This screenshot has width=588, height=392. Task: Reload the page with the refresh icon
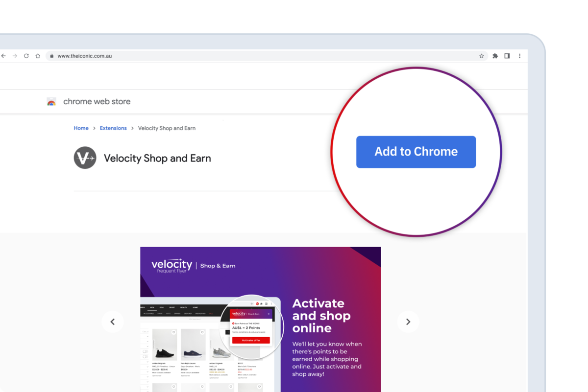pyautogui.click(x=26, y=56)
